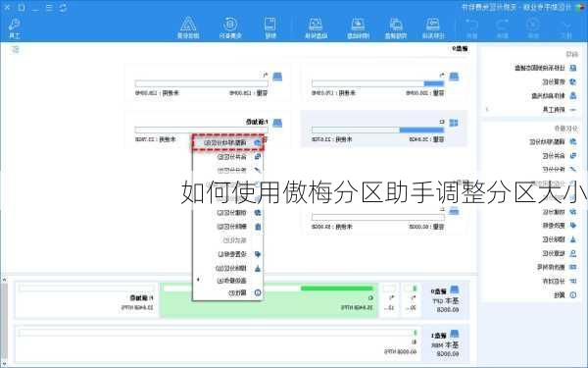This screenshot has width=588, height=368.
Task: Select the green C: partition block in disk map
Action: (269, 299)
